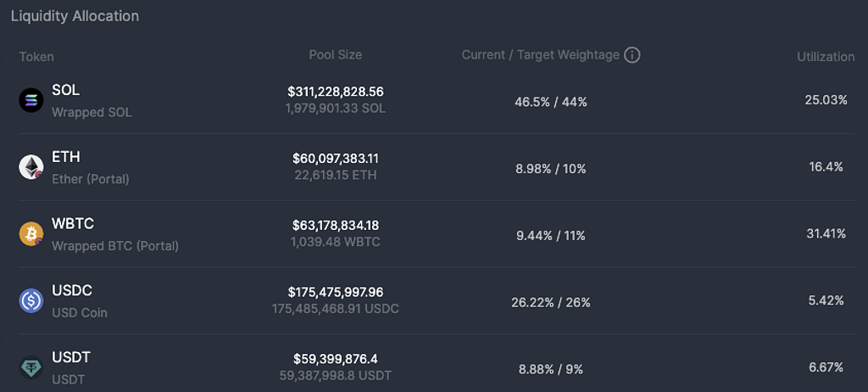Image resolution: width=868 pixels, height=392 pixels.
Task: Click the Current / Target Weightage header
Action: [x=540, y=55]
